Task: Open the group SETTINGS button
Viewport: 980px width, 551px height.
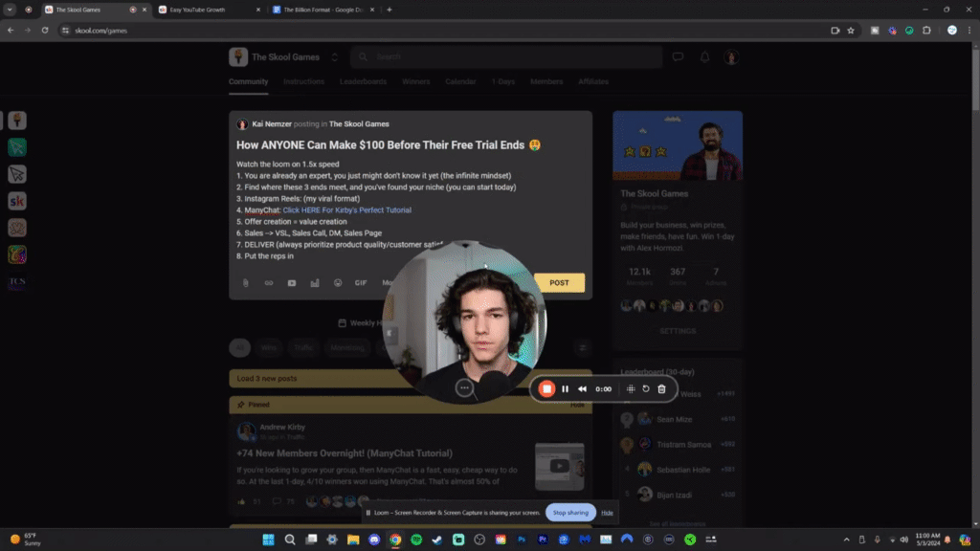Action: pyautogui.click(x=678, y=331)
